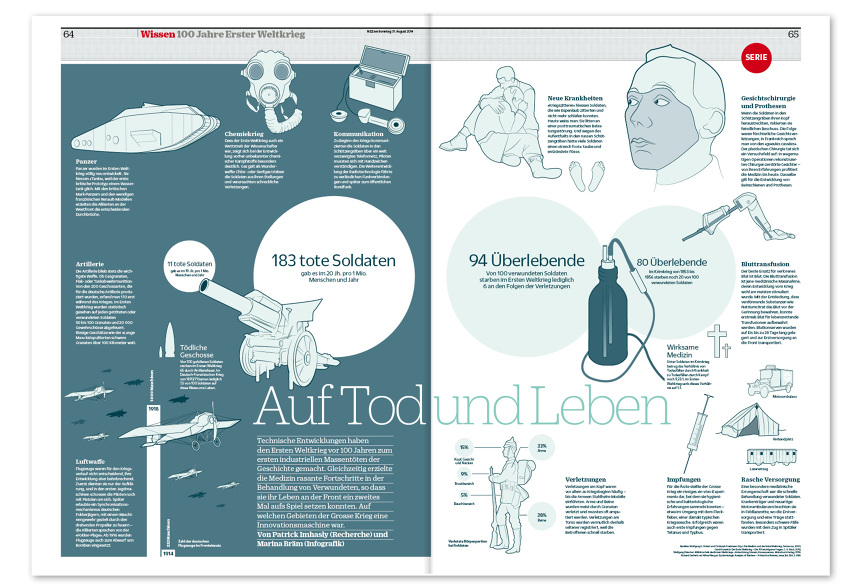860x587 pixels.
Task: Click the motor ambulance illustration
Action: [x=771, y=381]
